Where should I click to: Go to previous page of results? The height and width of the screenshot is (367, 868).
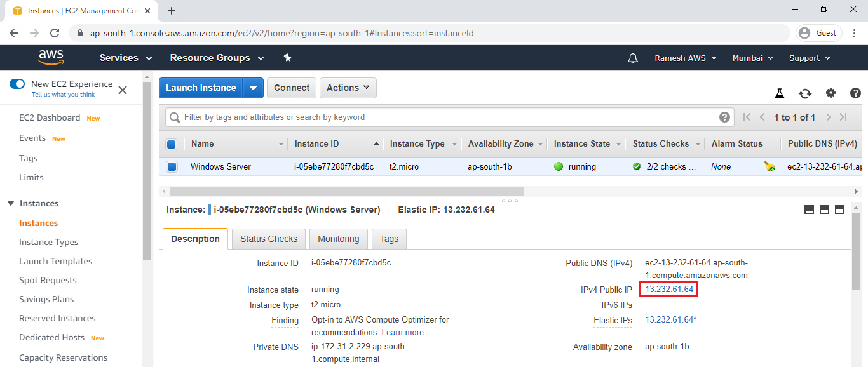coord(762,117)
